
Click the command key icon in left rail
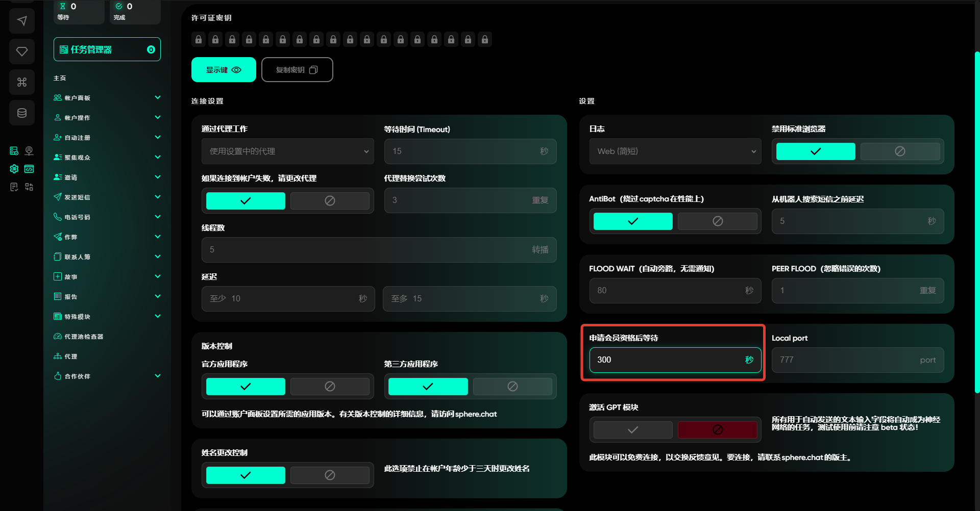pyautogui.click(x=21, y=82)
